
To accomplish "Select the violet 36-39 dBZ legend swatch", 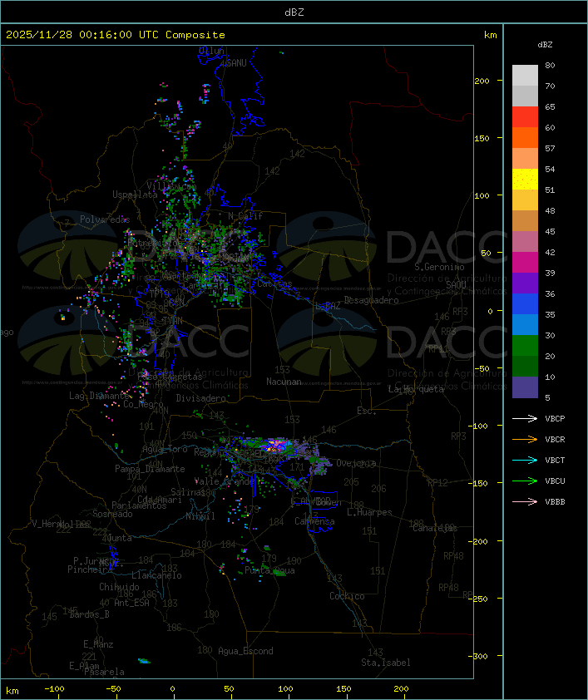I will tap(525, 283).
